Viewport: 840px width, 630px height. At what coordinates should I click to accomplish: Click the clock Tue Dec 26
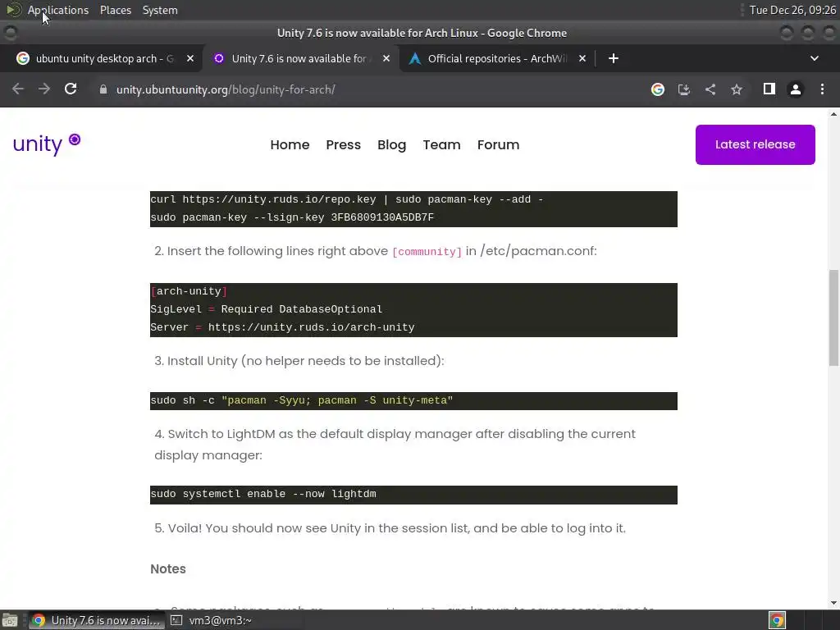click(x=792, y=10)
